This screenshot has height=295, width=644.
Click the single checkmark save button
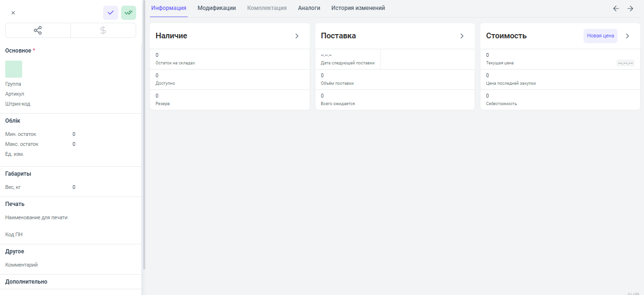111,13
